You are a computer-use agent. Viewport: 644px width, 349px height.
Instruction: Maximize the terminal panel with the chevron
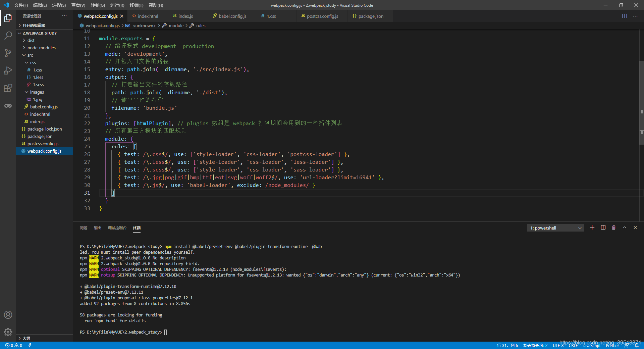pos(625,228)
